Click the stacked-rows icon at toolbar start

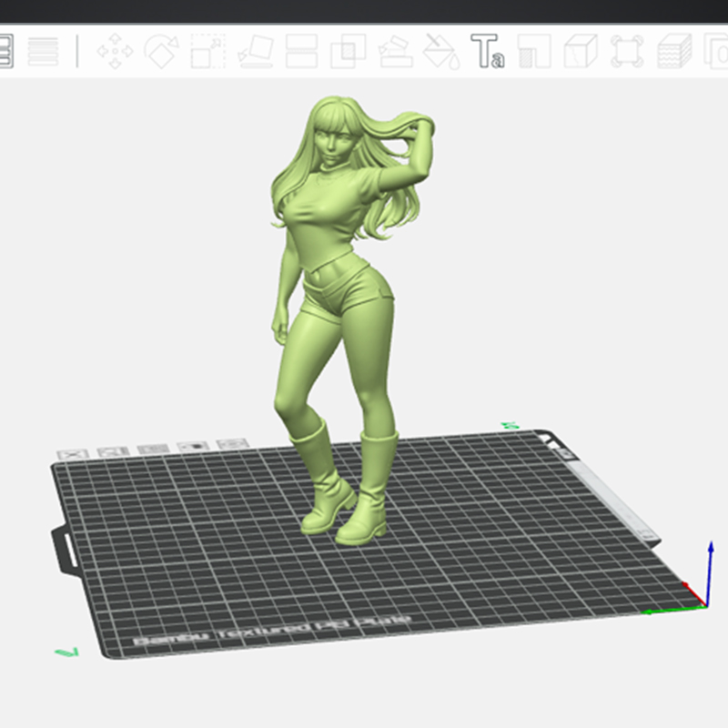6,51
